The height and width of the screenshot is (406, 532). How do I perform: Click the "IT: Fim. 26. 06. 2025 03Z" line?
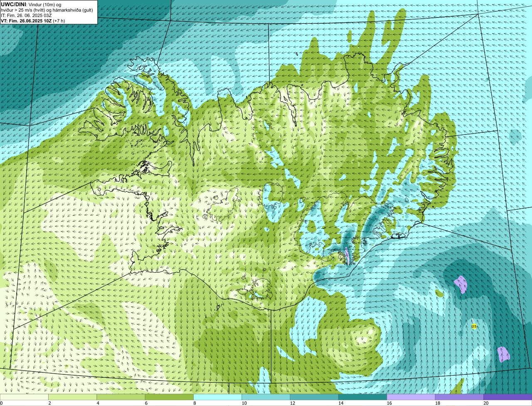(x=27, y=15)
